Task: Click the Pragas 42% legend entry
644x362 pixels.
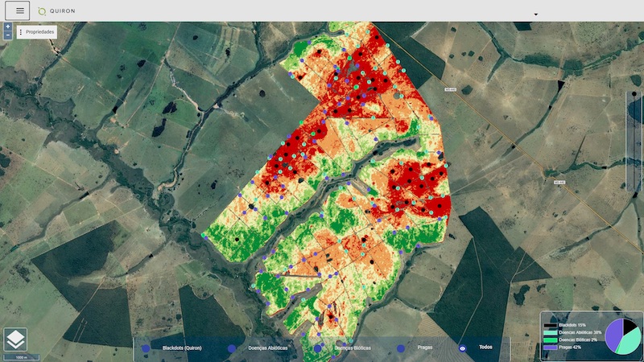Action: (562, 348)
